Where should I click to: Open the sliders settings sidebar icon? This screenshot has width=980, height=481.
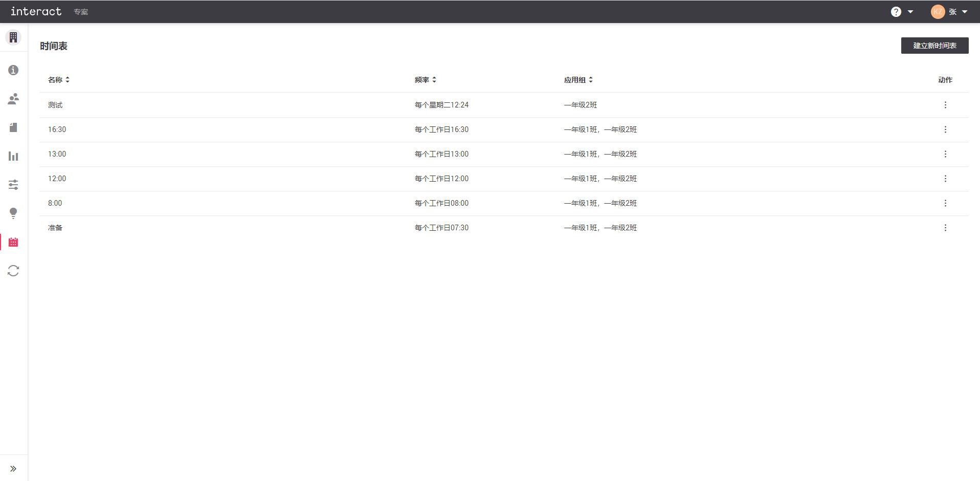13,185
